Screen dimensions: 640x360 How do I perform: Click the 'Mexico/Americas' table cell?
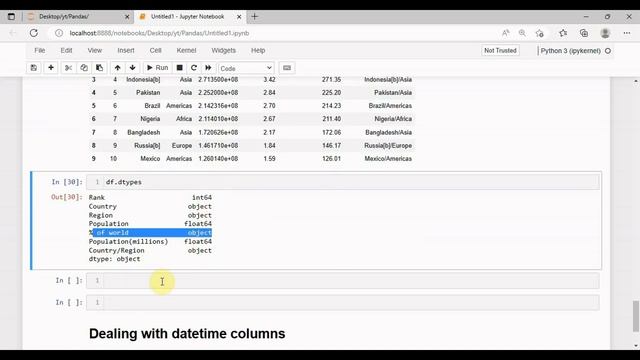pyautogui.click(x=388, y=159)
